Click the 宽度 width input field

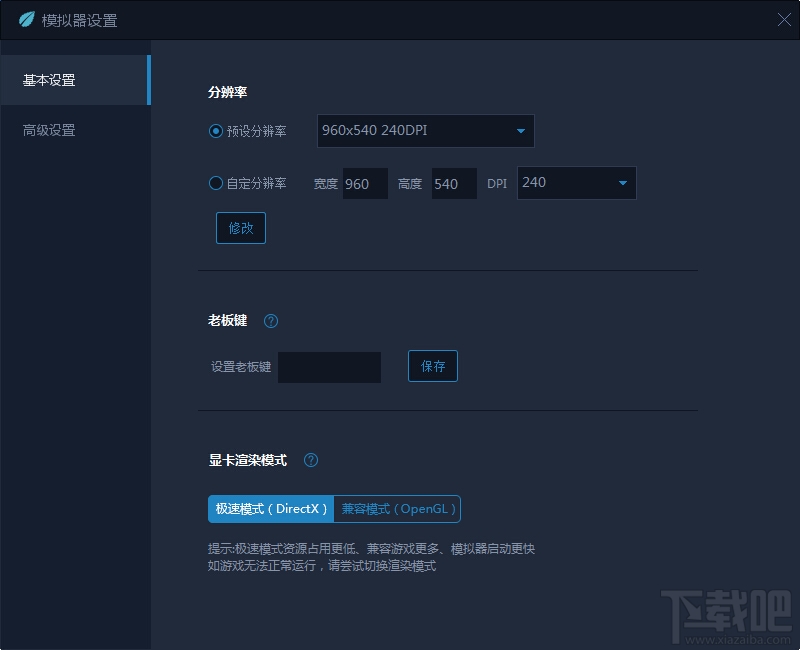click(x=364, y=184)
